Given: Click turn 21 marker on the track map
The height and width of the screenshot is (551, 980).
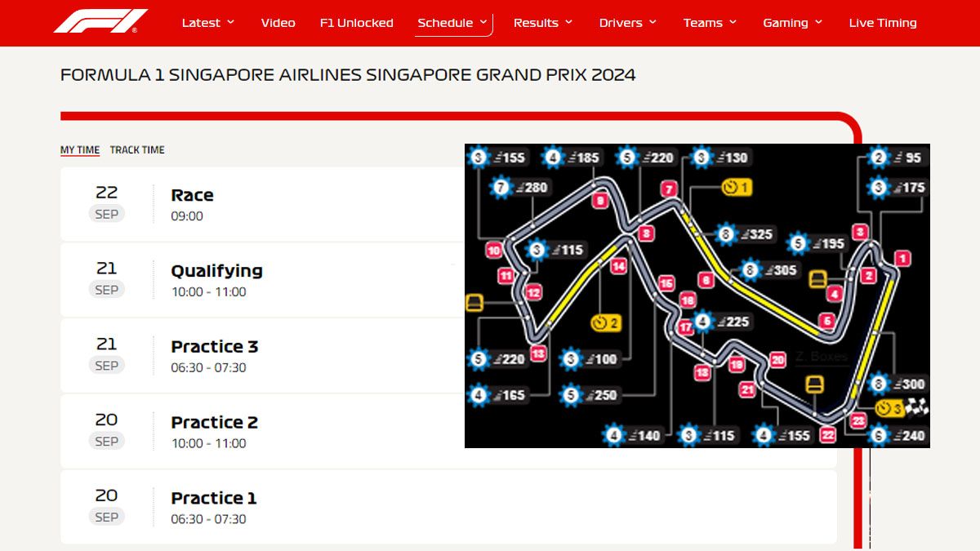Looking at the screenshot, I should click(747, 390).
